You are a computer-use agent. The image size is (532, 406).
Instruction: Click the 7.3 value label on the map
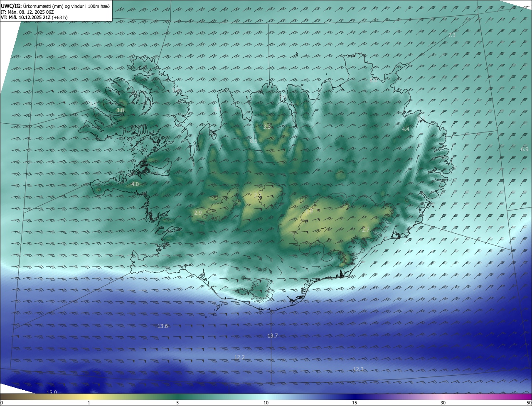pos(452,35)
